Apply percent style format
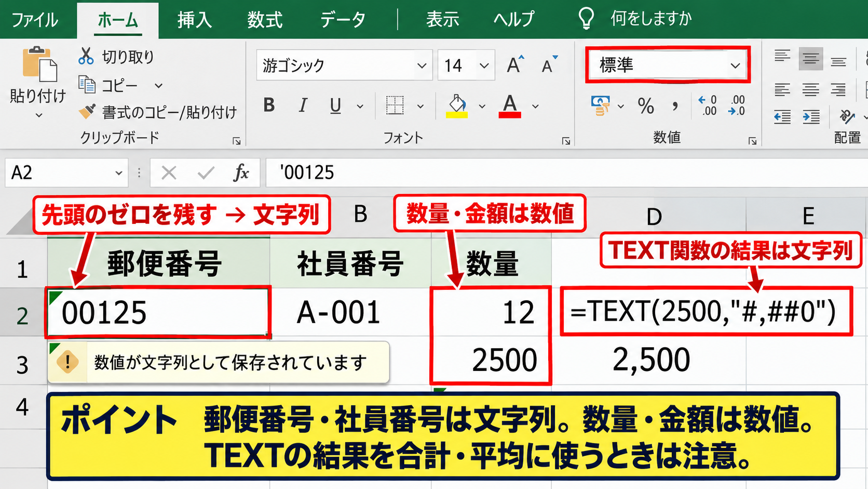868x489 pixels. [x=646, y=106]
